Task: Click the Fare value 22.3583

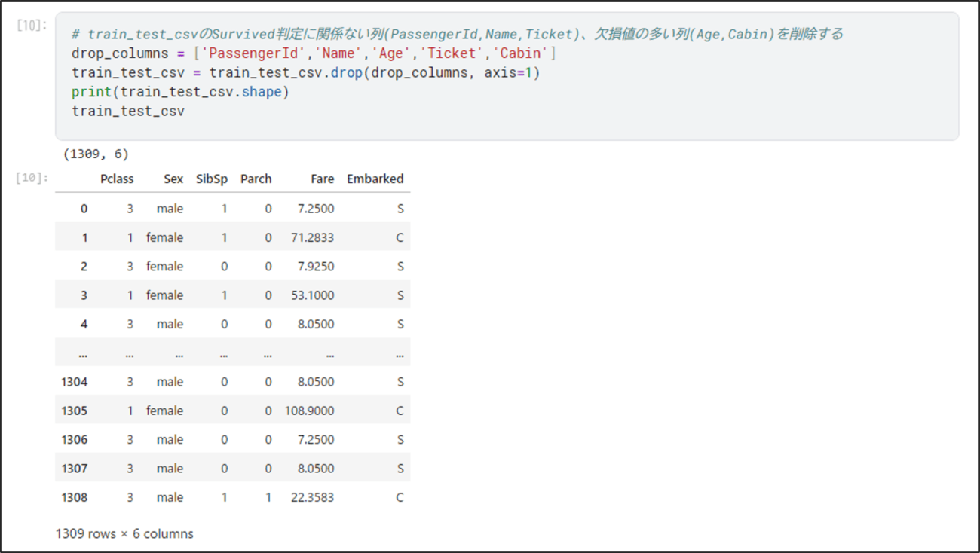Action: [313, 497]
